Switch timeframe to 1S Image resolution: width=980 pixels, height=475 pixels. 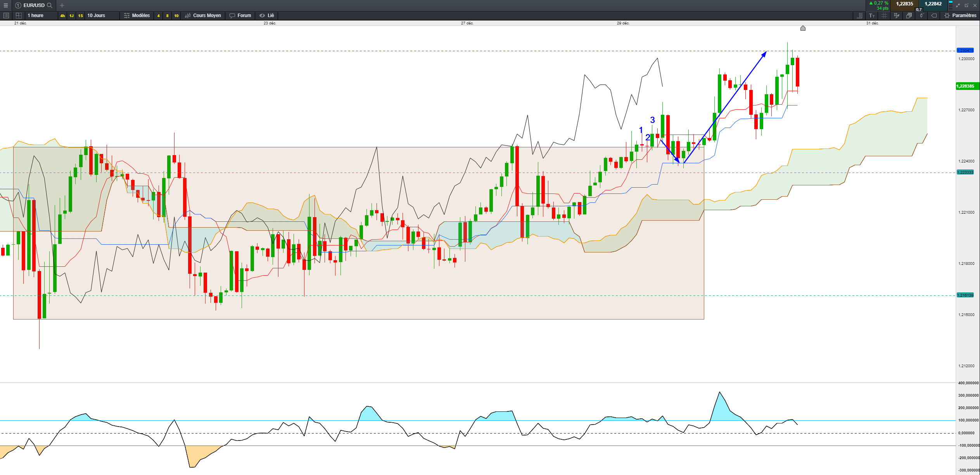coord(80,16)
